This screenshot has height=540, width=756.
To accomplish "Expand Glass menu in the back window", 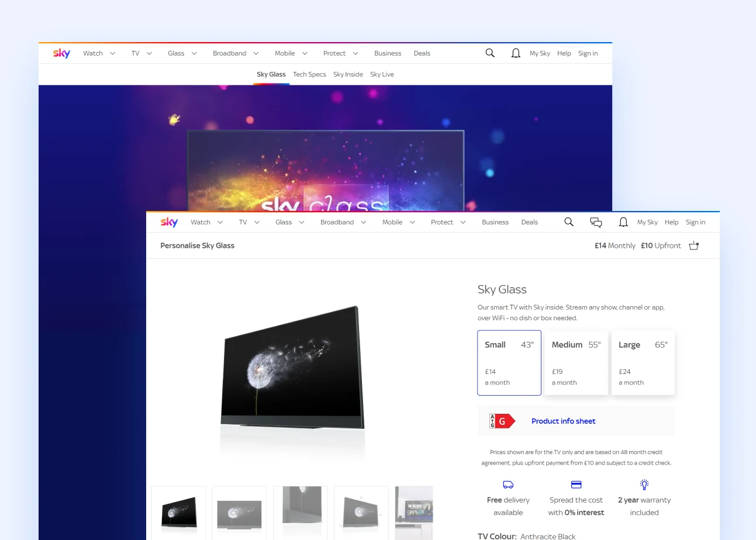I will click(x=182, y=53).
